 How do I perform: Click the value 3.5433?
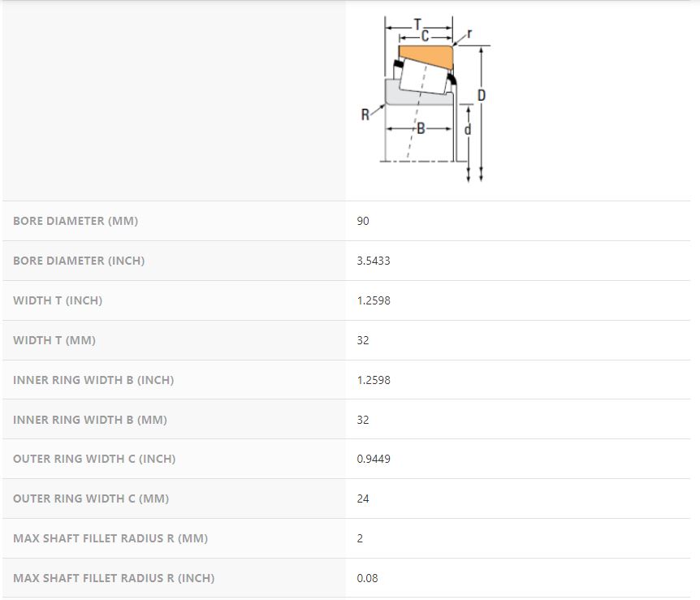[x=374, y=261]
